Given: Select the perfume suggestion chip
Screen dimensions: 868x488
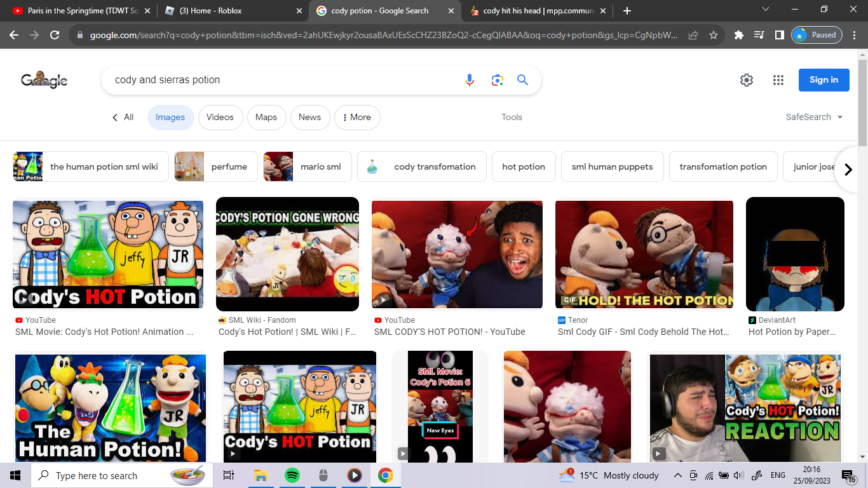Looking at the screenshot, I should point(216,166).
